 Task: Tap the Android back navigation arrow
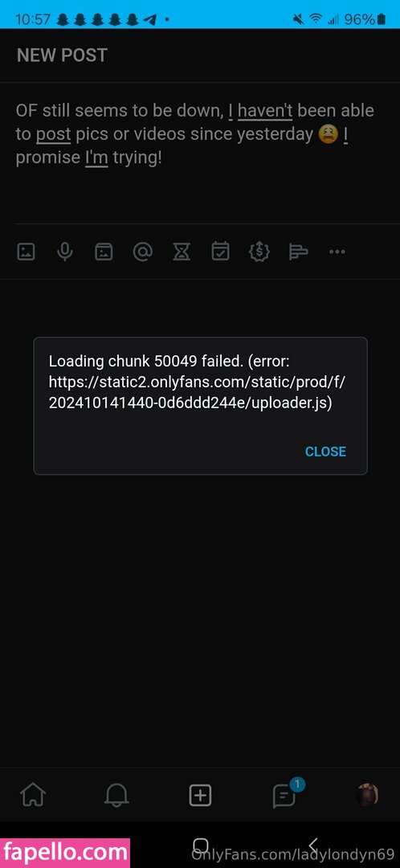pos(312,845)
